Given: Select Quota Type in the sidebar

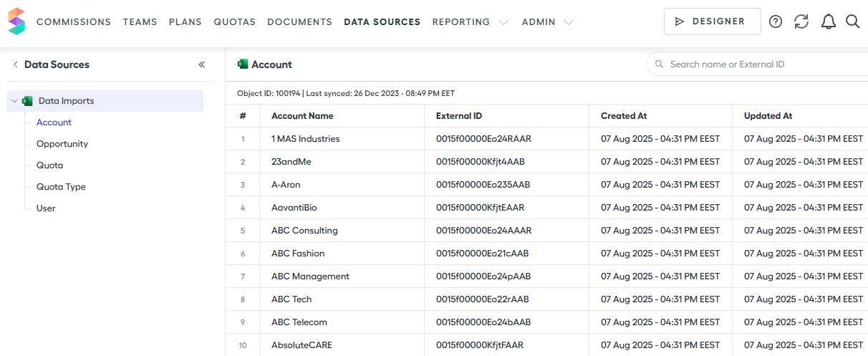Looking at the screenshot, I should pos(61,187).
